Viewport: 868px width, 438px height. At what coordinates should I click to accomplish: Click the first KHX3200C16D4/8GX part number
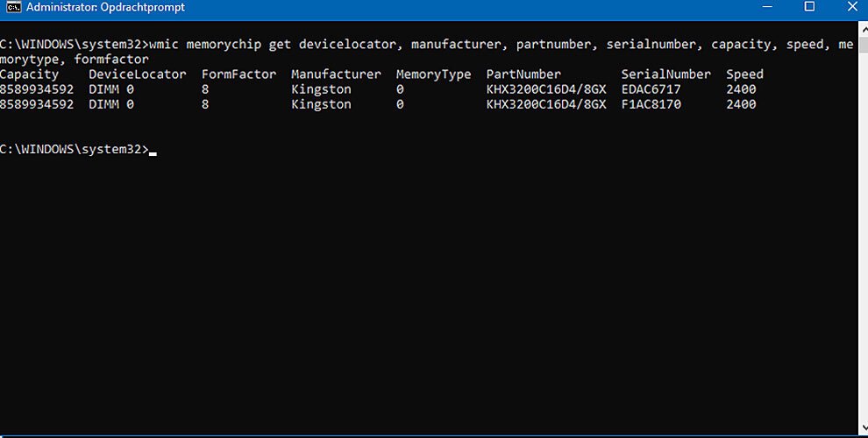click(546, 89)
